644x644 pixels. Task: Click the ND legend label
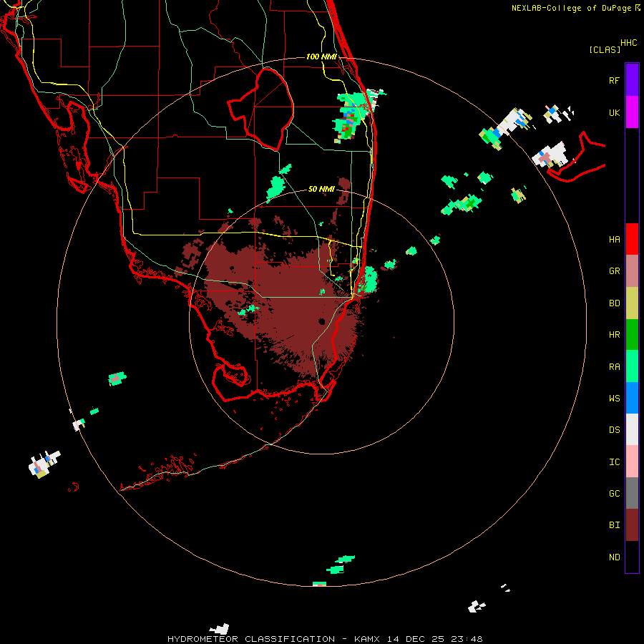click(x=614, y=557)
